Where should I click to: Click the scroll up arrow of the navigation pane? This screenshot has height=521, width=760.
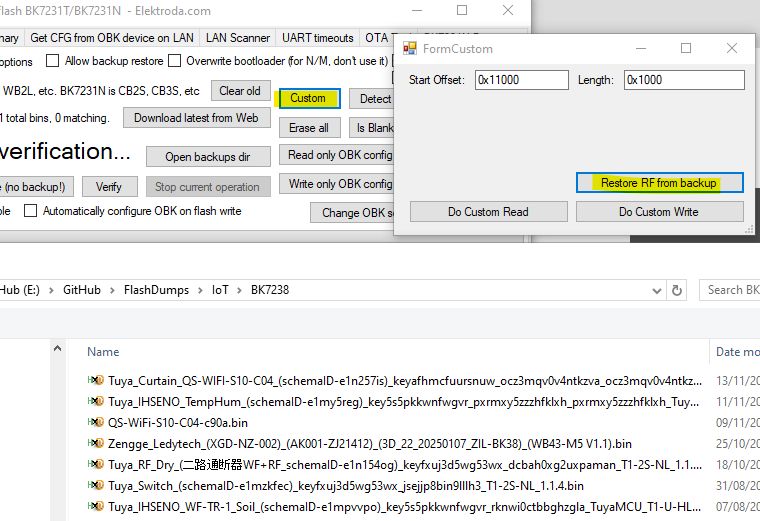(57, 348)
